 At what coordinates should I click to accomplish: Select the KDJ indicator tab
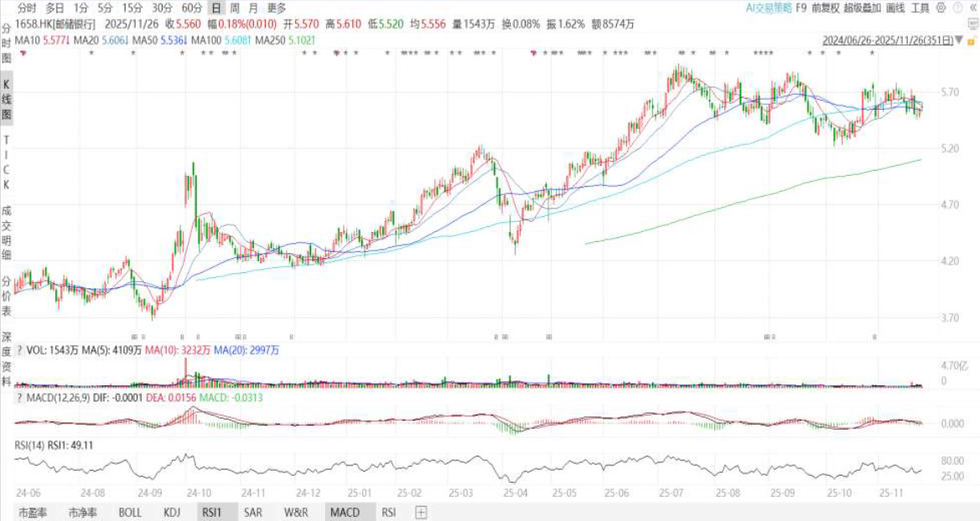coord(172,512)
